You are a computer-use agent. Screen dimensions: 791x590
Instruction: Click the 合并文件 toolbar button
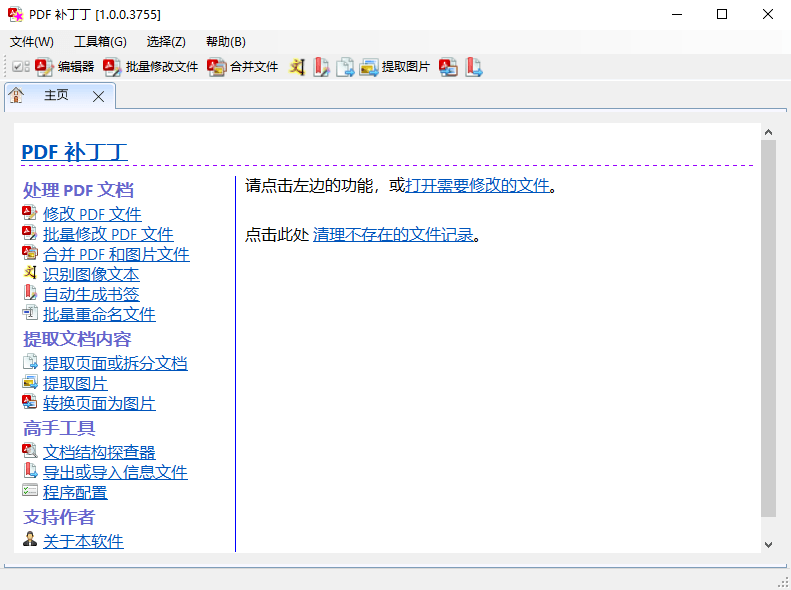243,67
